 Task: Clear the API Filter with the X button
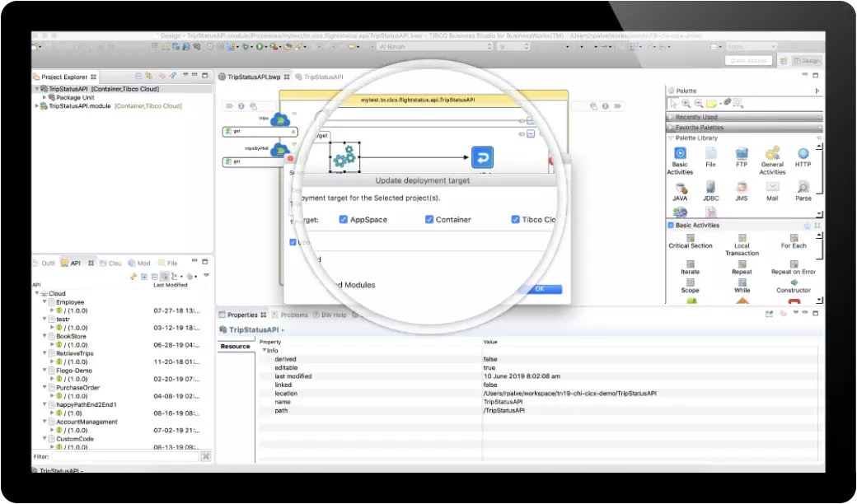(x=205, y=456)
